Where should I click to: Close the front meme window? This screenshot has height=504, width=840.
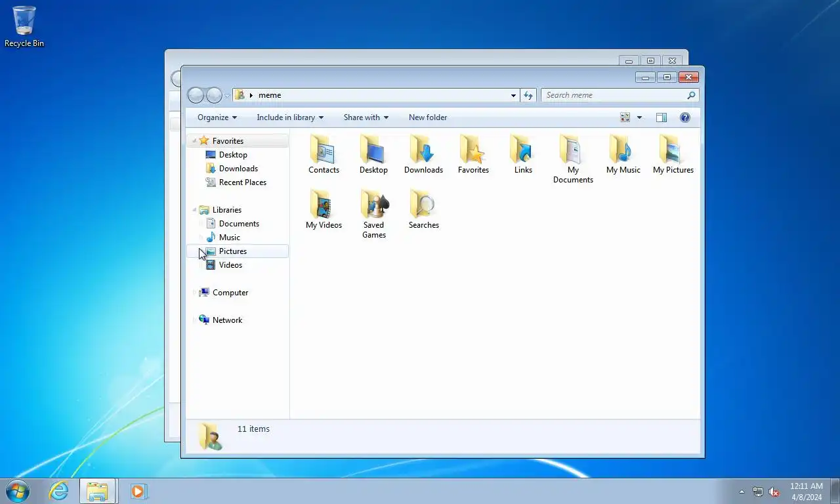pyautogui.click(x=688, y=77)
